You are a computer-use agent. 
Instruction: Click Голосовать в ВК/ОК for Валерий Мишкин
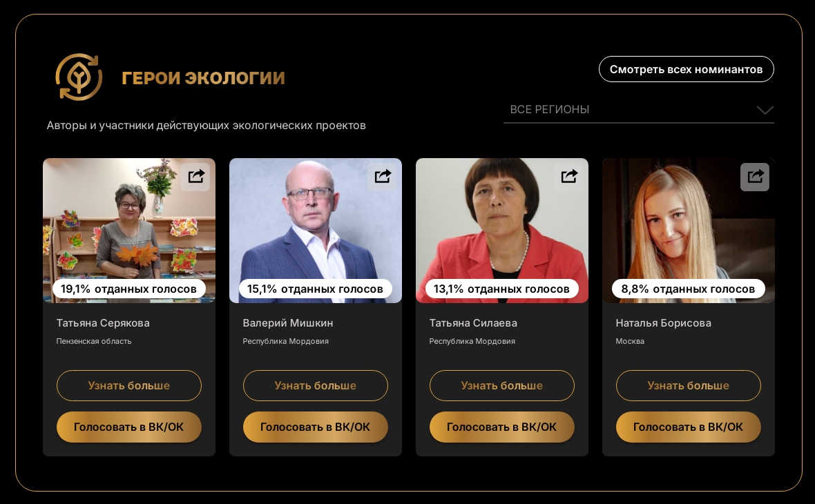pyautogui.click(x=316, y=427)
